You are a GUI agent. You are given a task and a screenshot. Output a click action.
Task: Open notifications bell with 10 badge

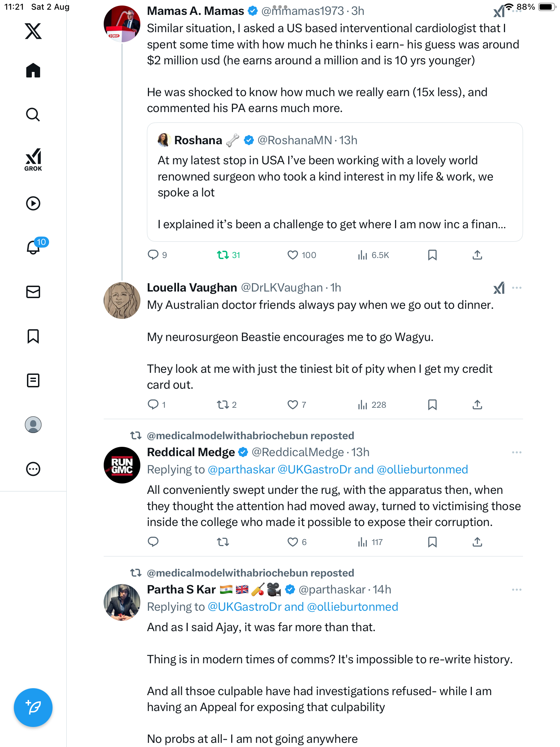coord(34,247)
